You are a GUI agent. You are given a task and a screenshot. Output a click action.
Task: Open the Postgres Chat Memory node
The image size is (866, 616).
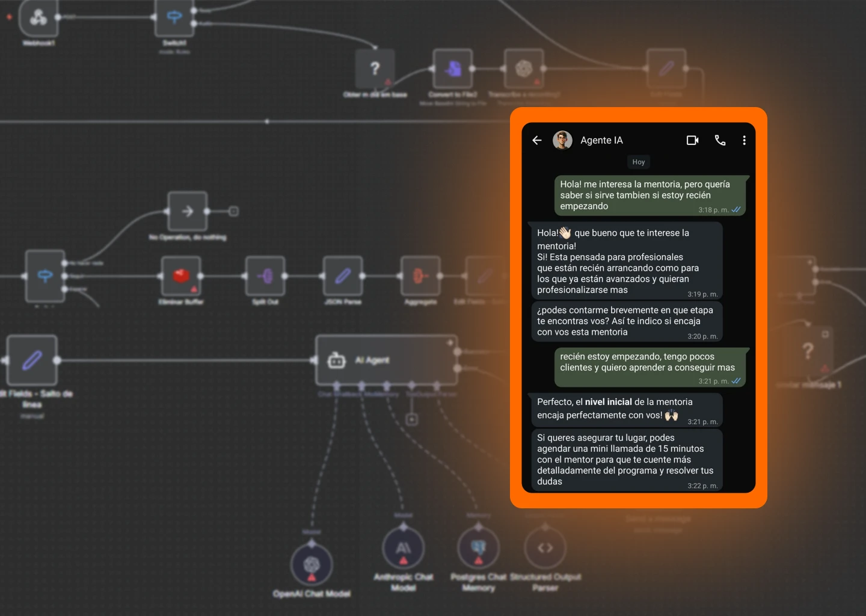(x=478, y=548)
